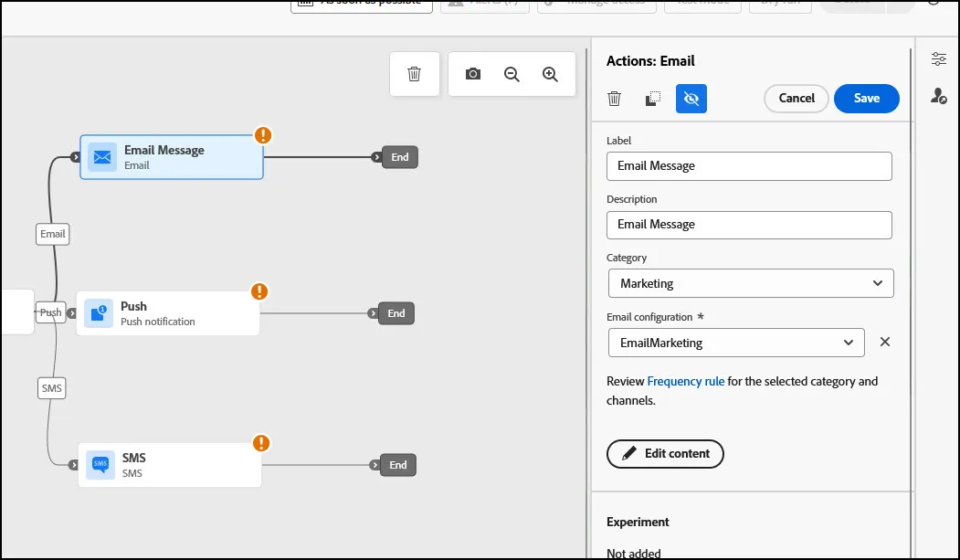The image size is (960, 560).
Task: Click the Experiment section heading
Action: tap(638, 522)
